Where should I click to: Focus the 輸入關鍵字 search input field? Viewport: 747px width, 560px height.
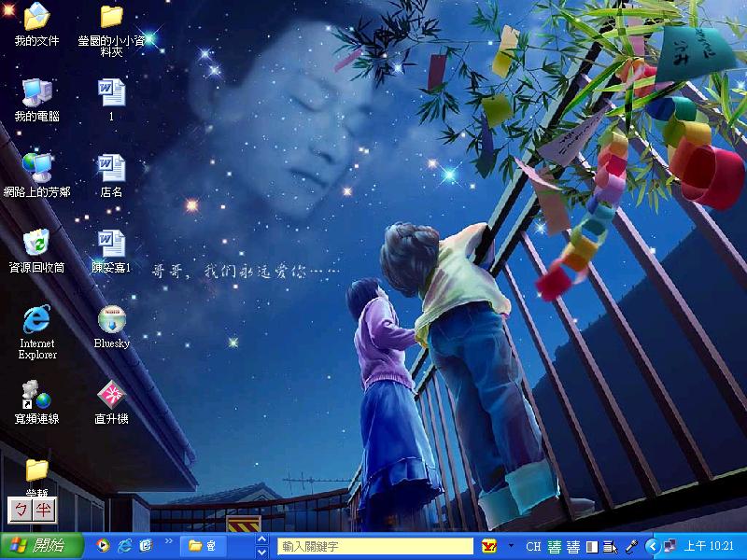(x=375, y=547)
